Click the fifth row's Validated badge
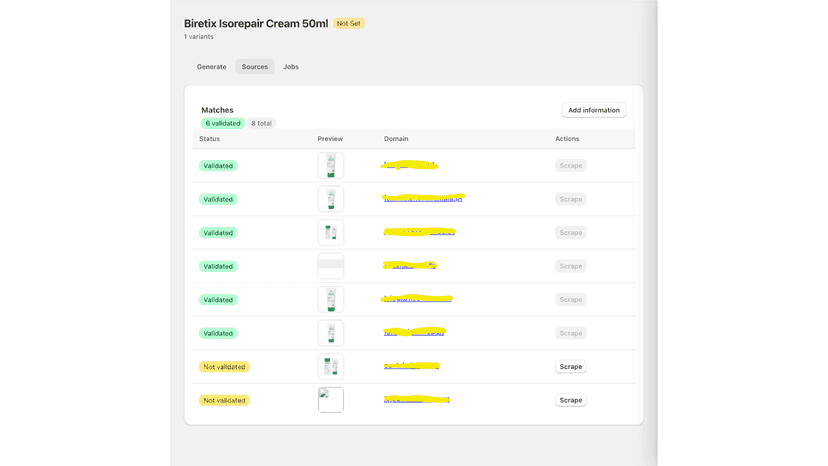 218,300
